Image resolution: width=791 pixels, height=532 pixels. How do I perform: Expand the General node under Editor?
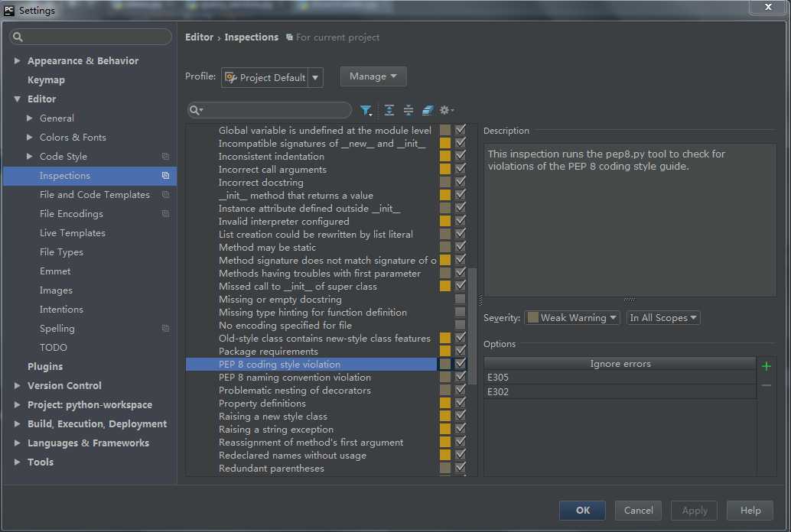coord(29,118)
